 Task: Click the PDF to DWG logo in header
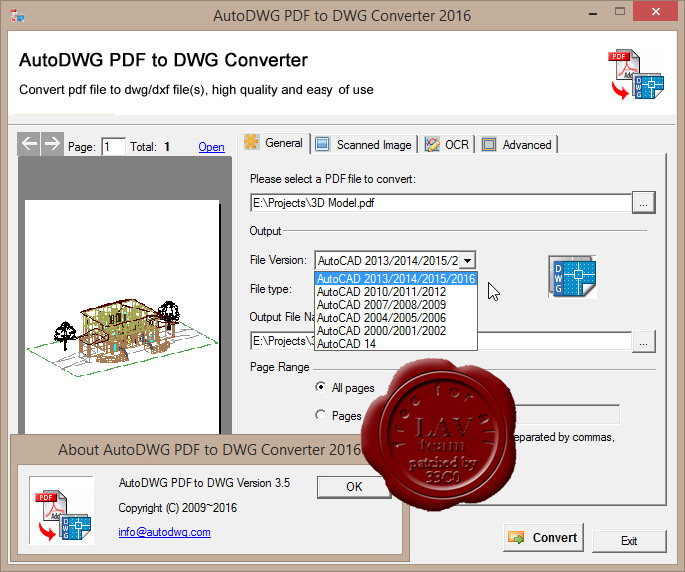(x=636, y=75)
